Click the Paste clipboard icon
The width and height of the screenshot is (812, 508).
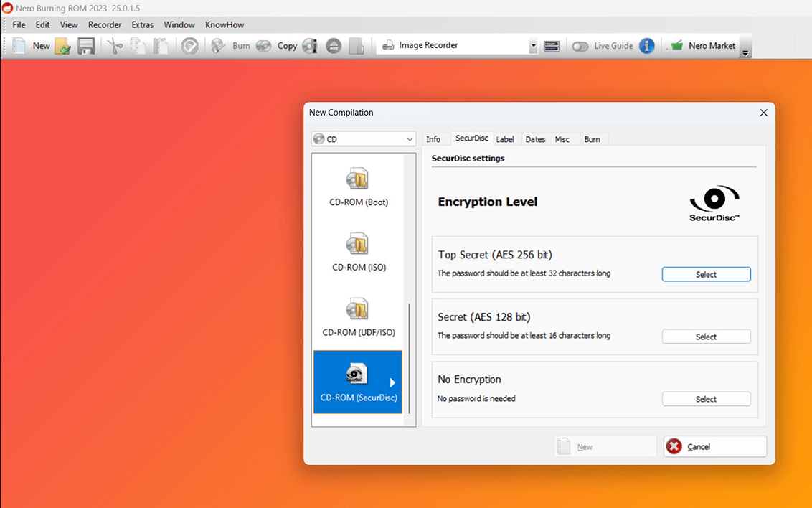click(161, 46)
